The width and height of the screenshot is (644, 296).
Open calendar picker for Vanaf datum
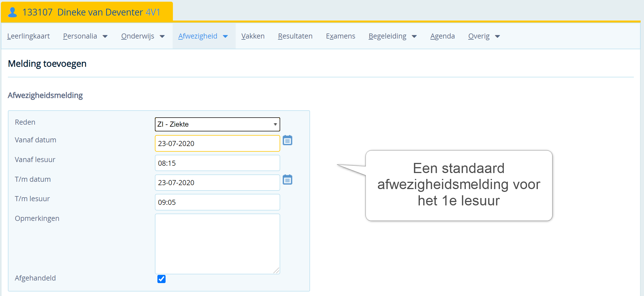pos(287,140)
